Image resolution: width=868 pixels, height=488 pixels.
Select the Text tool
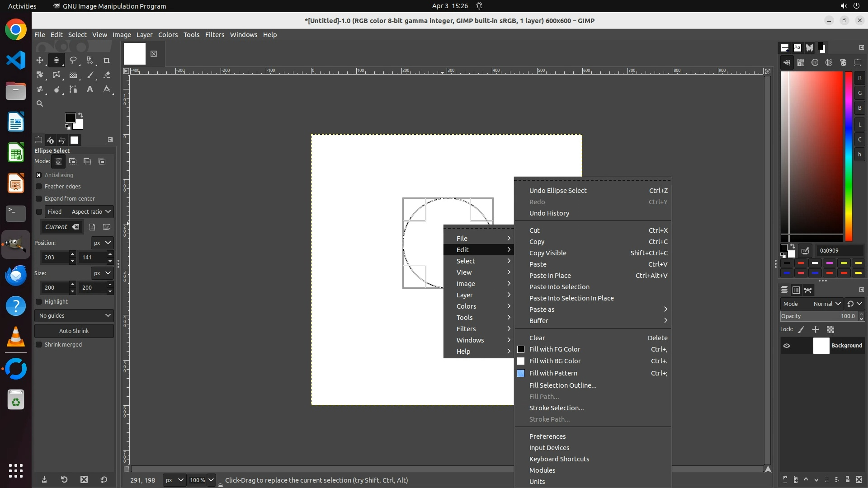pyautogui.click(x=90, y=89)
